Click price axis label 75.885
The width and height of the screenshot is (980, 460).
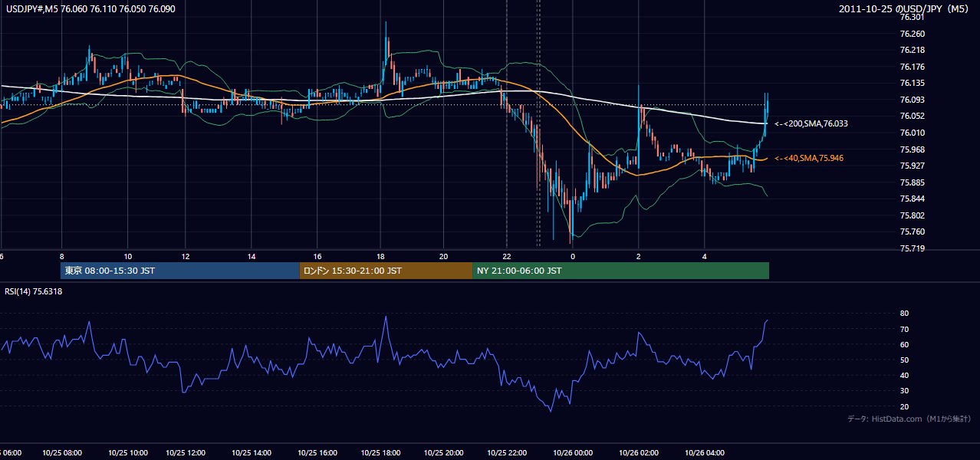tap(912, 182)
